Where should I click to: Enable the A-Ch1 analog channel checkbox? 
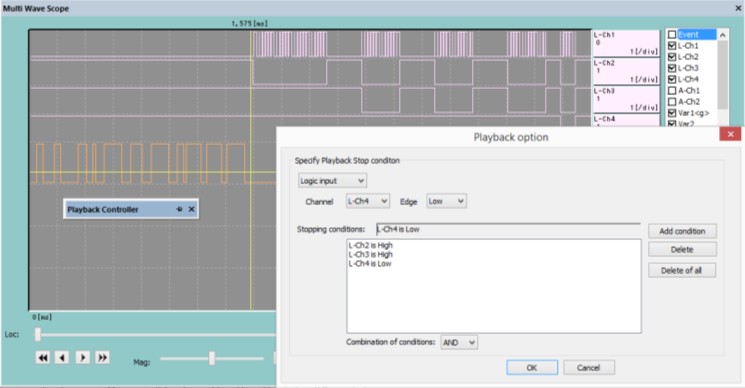click(x=672, y=90)
